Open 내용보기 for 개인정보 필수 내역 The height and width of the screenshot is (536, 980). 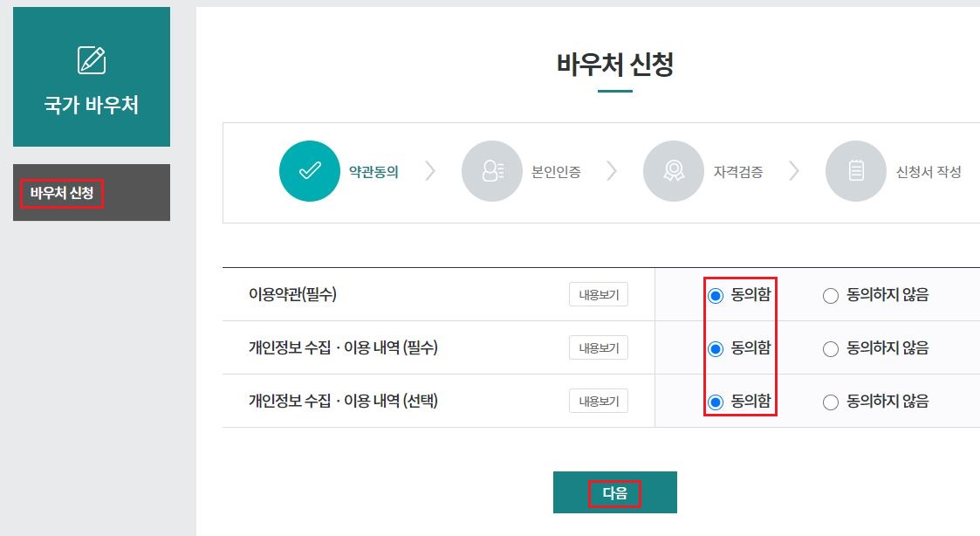pos(599,347)
